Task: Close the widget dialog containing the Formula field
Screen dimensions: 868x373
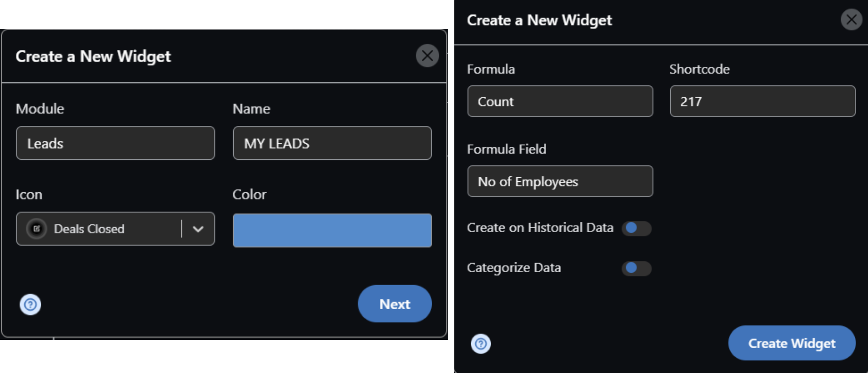Action: 851,20
